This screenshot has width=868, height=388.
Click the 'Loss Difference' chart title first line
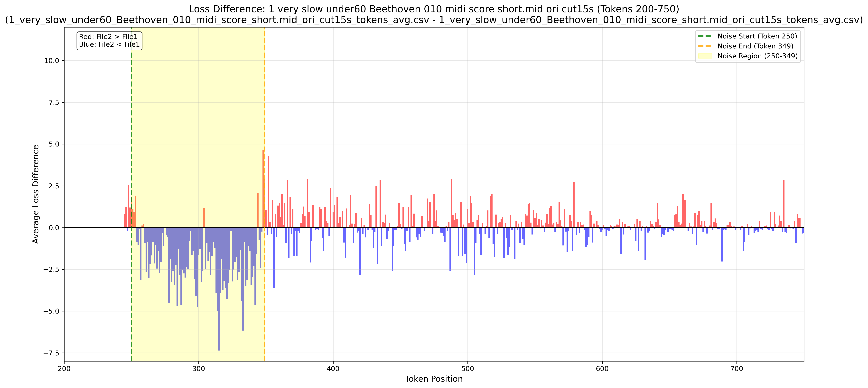pos(434,9)
